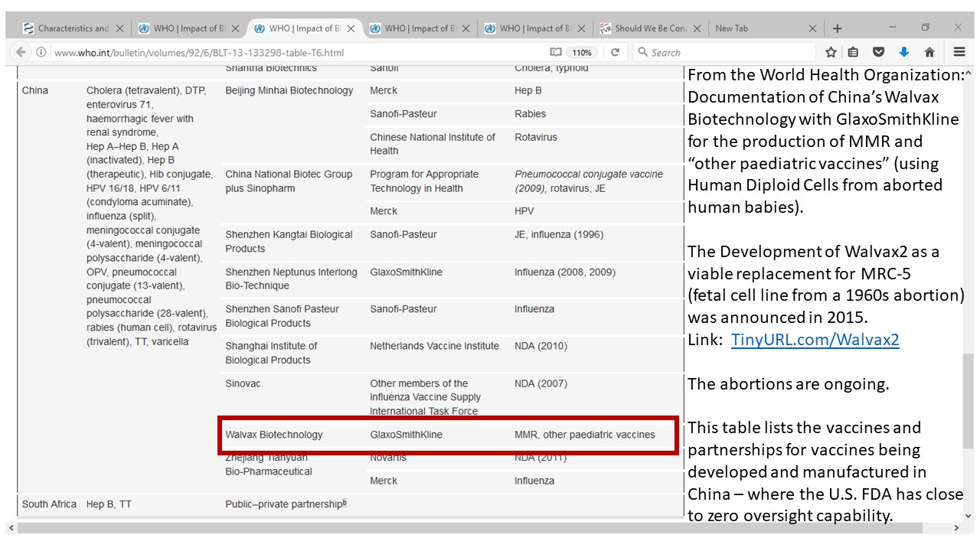Click the browser Back arrow button

pyautogui.click(x=21, y=52)
